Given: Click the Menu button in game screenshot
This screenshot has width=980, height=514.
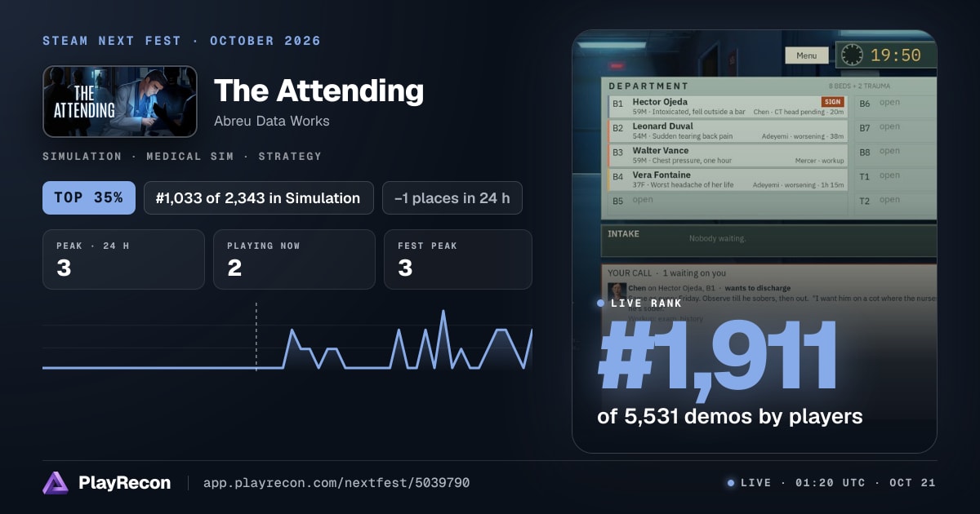Looking at the screenshot, I should (x=806, y=55).
